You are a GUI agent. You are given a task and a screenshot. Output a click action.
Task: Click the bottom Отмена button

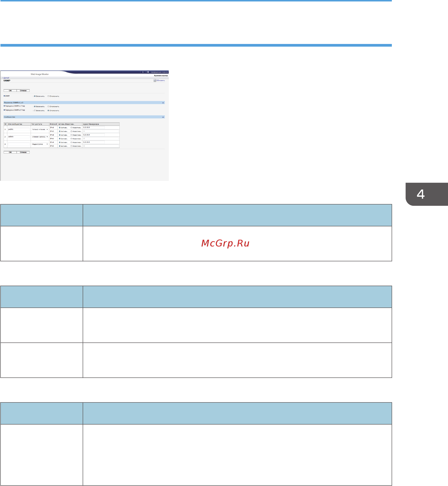tap(23, 152)
